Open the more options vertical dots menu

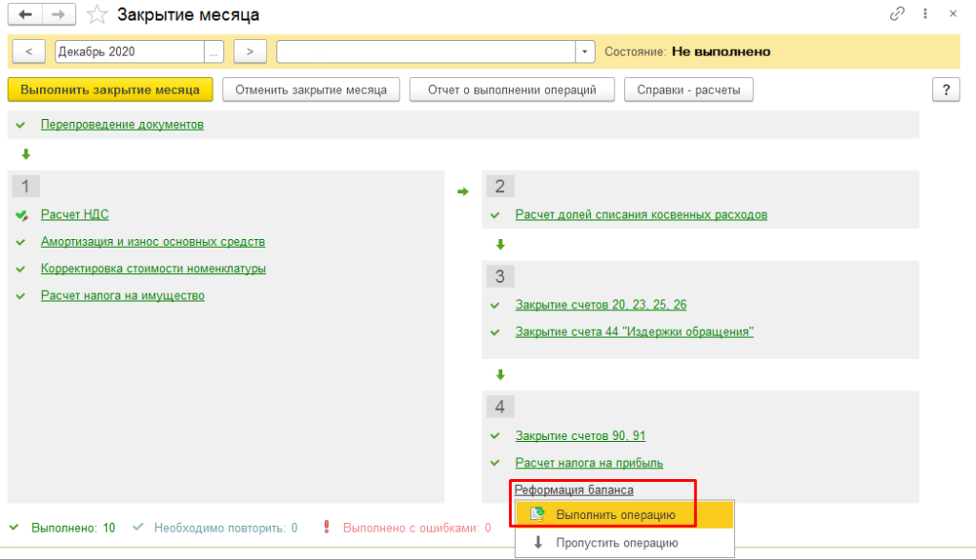[x=925, y=14]
